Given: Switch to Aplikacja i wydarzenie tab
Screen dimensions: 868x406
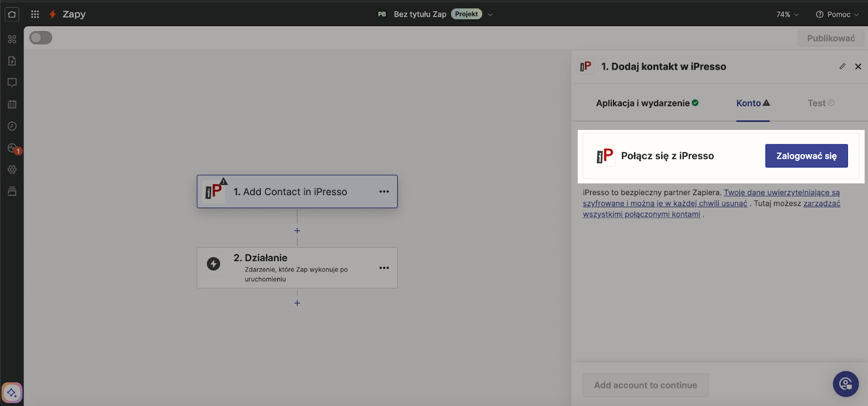Looking at the screenshot, I should pos(647,103).
